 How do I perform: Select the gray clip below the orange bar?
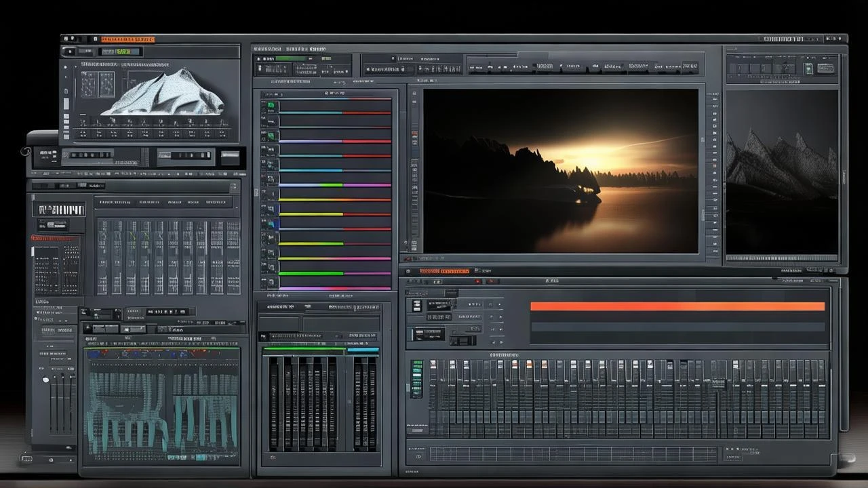click(x=677, y=327)
